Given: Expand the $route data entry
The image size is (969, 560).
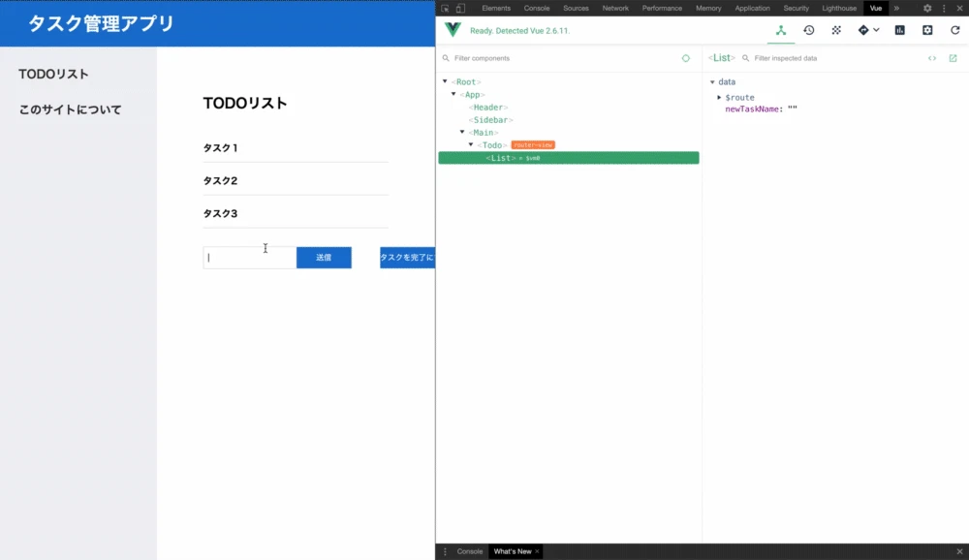Looking at the screenshot, I should click(x=719, y=98).
